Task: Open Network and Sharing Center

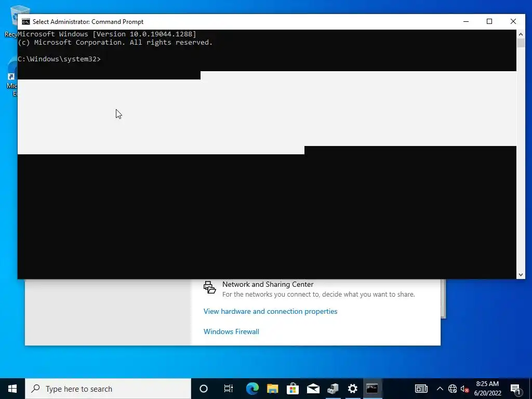Action: point(268,284)
